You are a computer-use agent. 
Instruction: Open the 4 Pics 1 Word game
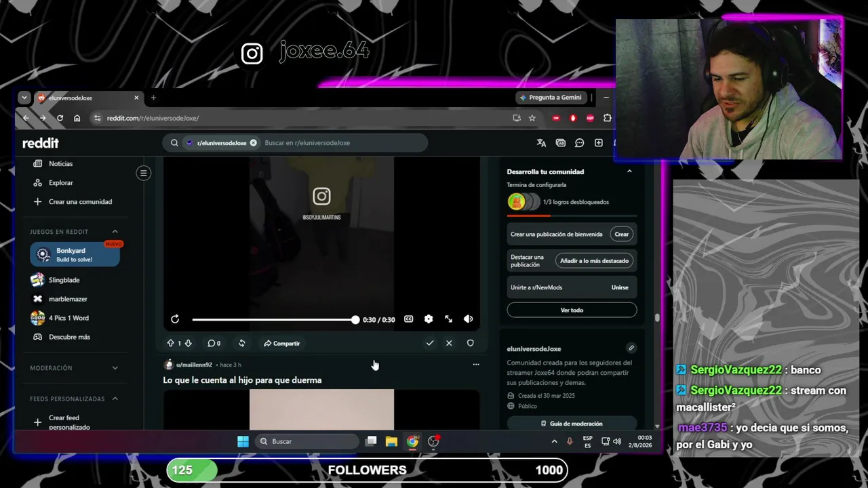[x=68, y=318]
